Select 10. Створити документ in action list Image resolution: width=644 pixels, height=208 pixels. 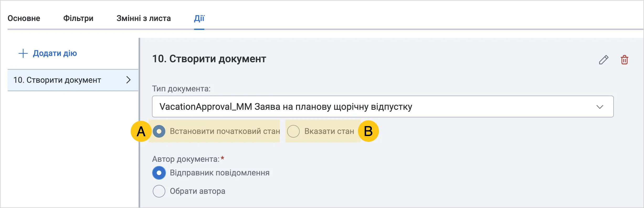tap(73, 80)
